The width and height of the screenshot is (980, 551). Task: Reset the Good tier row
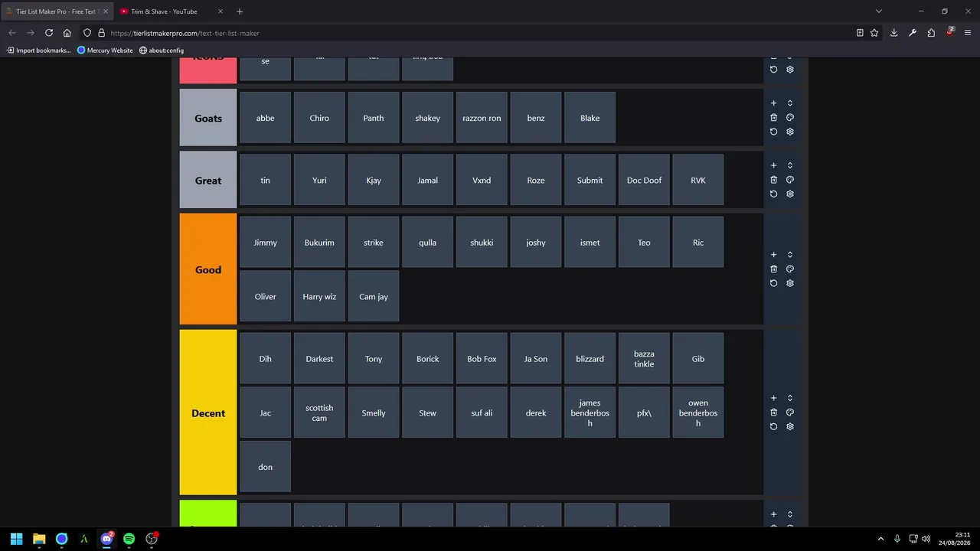(x=773, y=283)
